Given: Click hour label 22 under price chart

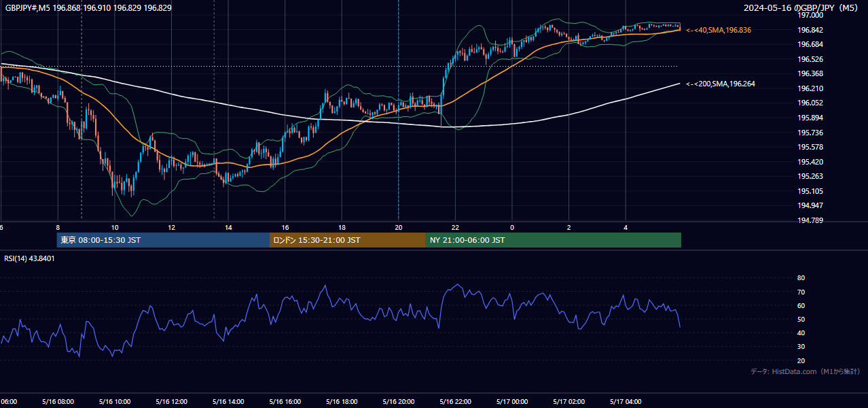Looking at the screenshot, I should [456, 227].
